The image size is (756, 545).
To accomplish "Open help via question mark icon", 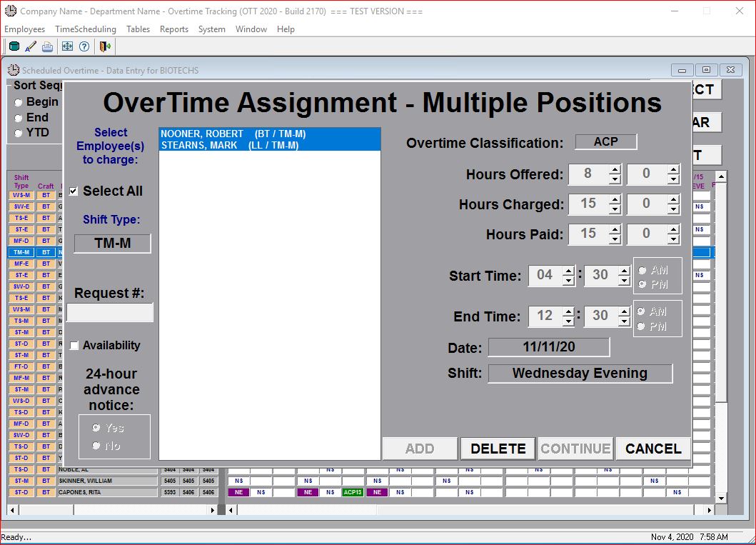I will [84, 46].
